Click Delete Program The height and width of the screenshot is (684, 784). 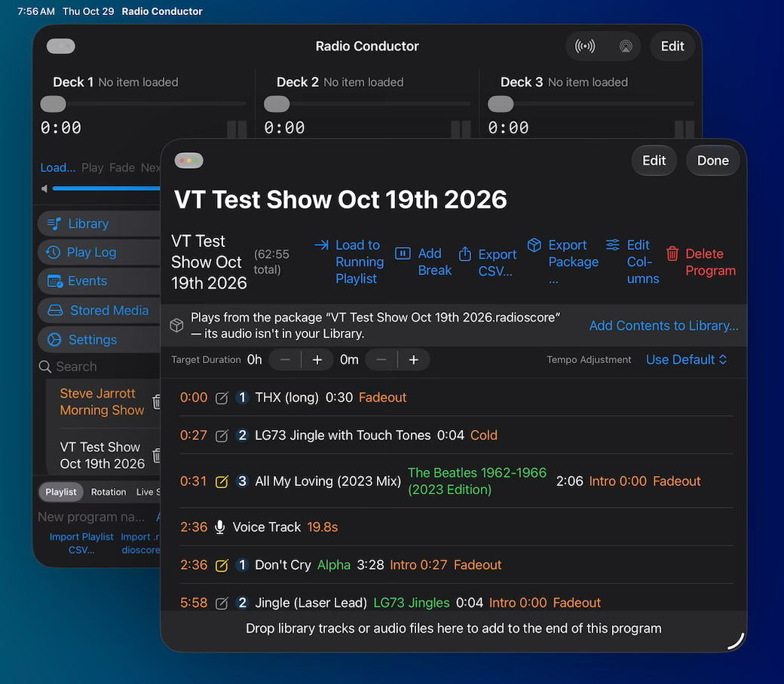pos(701,262)
